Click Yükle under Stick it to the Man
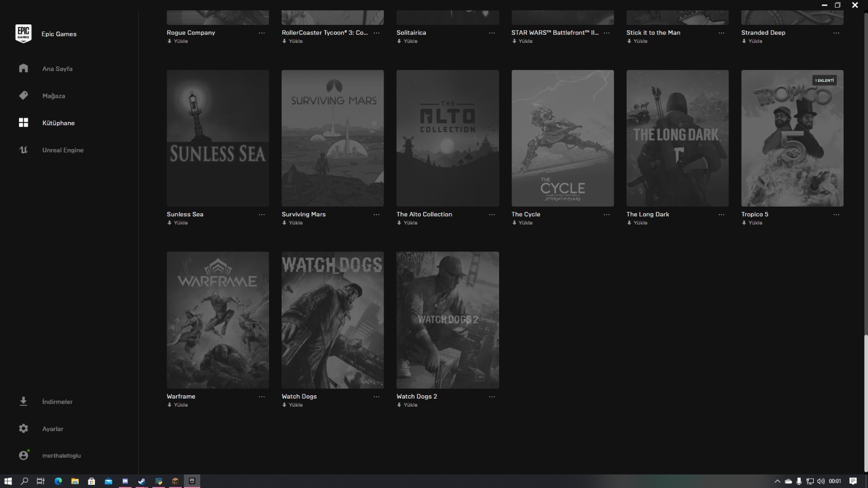This screenshot has width=868, height=488. (x=637, y=41)
